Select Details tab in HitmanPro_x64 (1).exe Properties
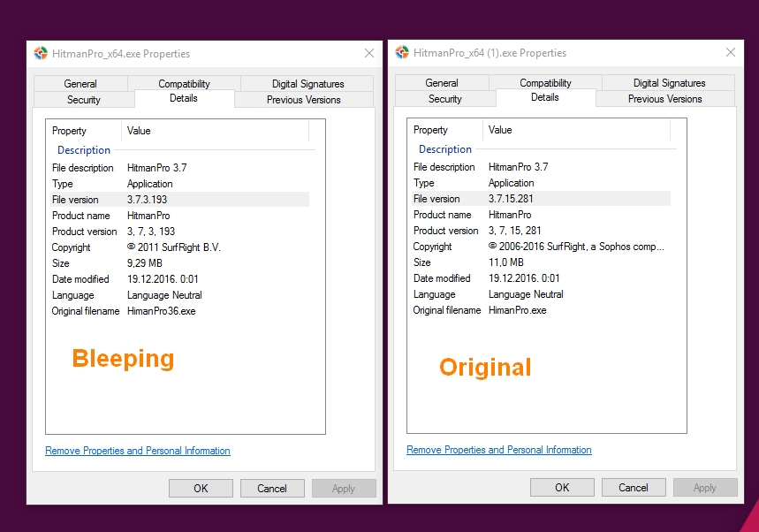Image resolution: width=759 pixels, height=532 pixels. [x=545, y=97]
